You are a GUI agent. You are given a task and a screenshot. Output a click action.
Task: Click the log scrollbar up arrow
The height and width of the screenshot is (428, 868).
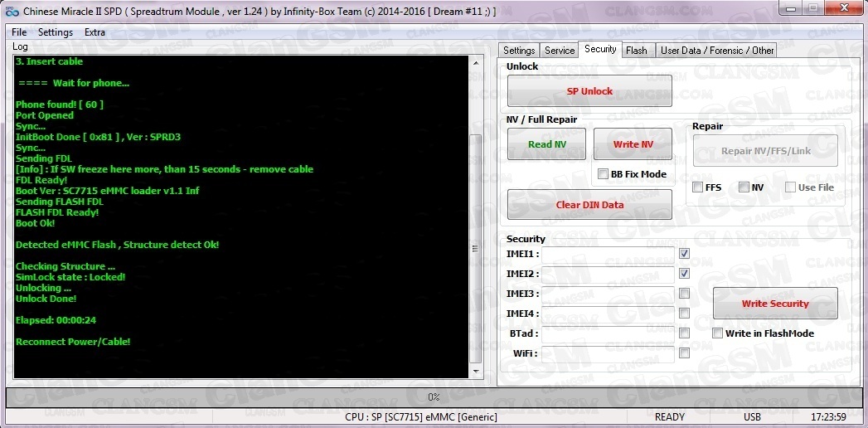point(476,62)
